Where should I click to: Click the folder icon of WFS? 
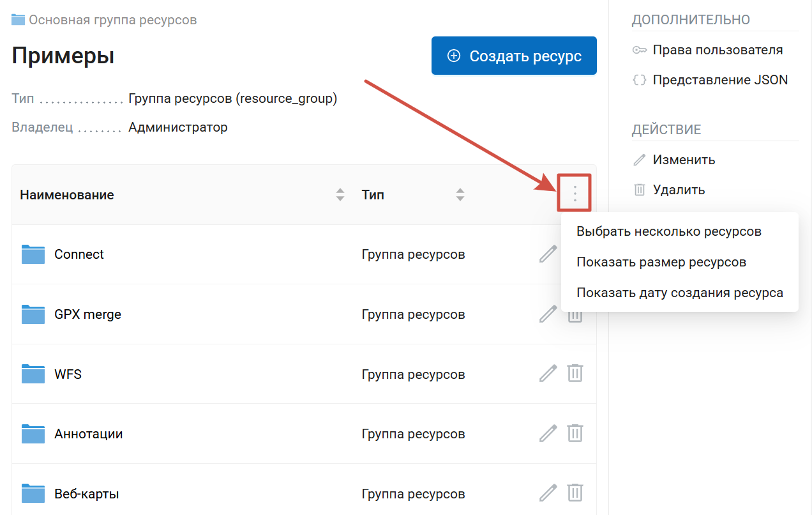coord(33,374)
